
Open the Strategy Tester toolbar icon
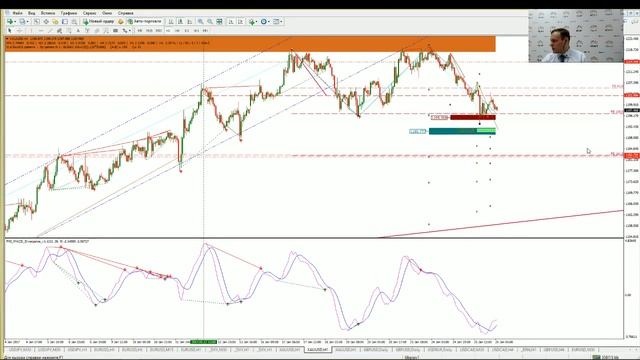click(x=74, y=21)
